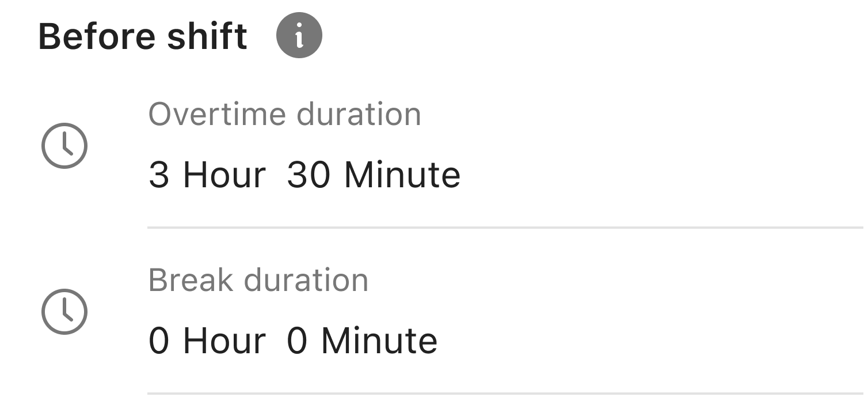Click the word Minute in break value
The image size is (868, 412).
pyautogui.click(x=379, y=341)
